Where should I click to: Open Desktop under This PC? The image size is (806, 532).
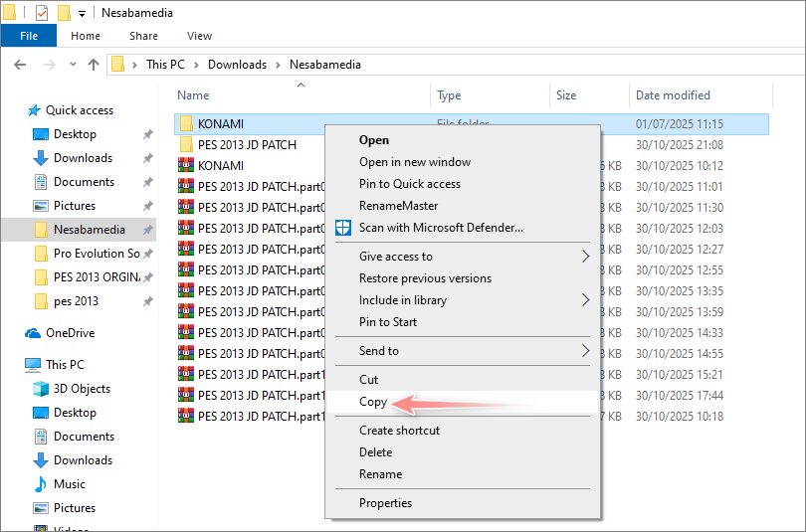pos(75,413)
